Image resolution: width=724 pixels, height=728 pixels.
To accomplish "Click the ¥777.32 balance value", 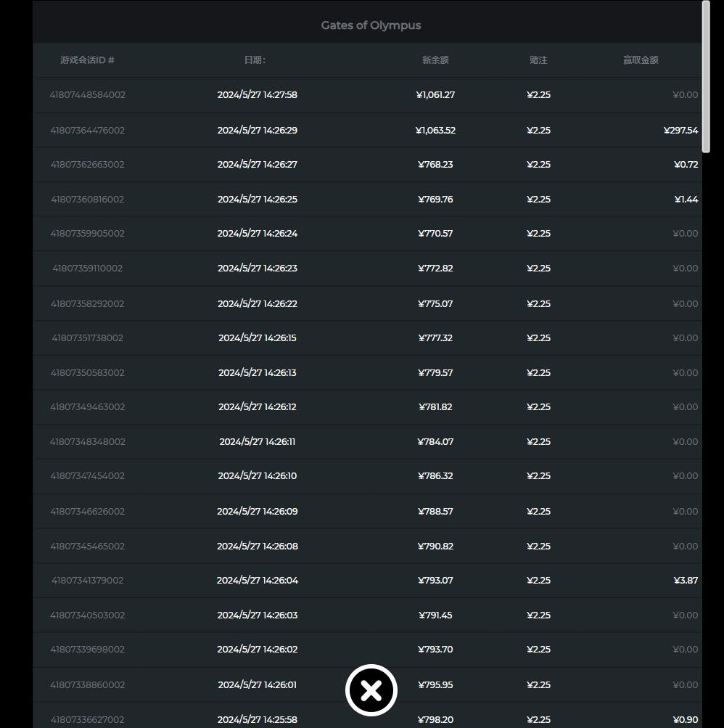I will [435, 338].
